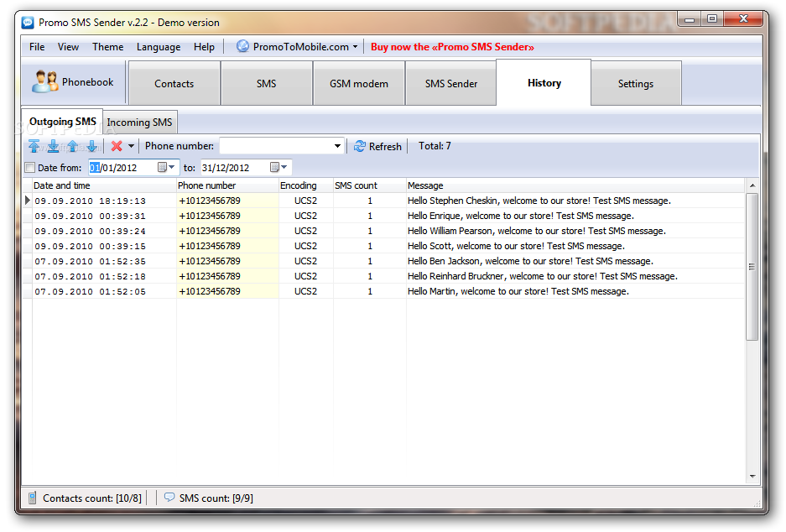Open the Help menu
The height and width of the screenshot is (532, 786).
(x=204, y=47)
